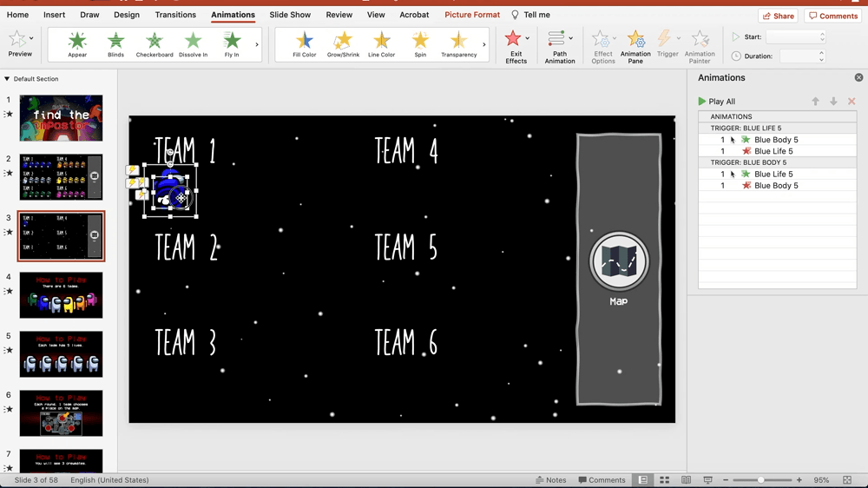Open Exit Effects dropdown arrow
This screenshot has width=868, height=488.
(527, 38)
